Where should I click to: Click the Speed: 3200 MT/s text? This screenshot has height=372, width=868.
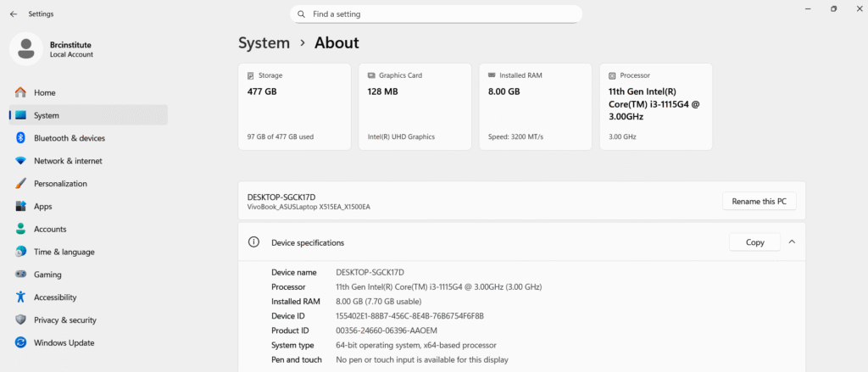[x=516, y=136]
